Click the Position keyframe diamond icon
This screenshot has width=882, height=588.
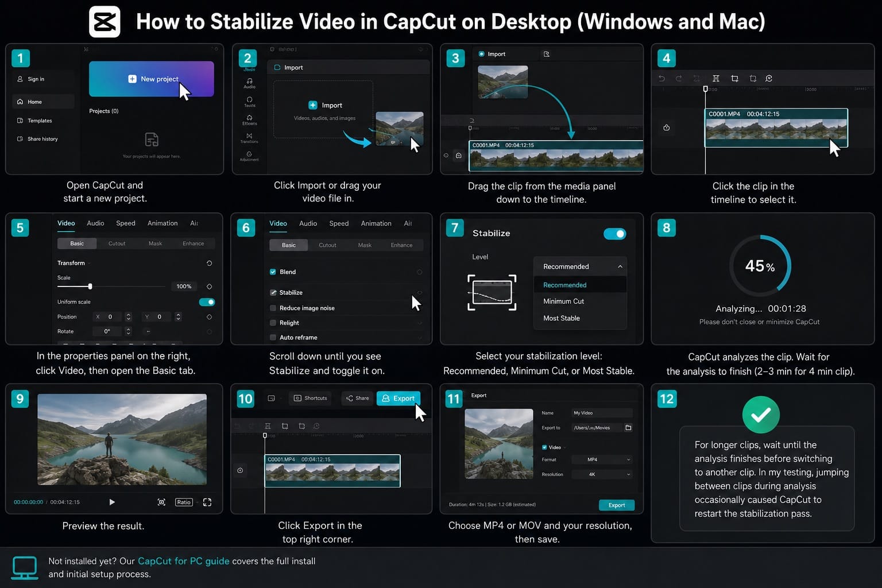[209, 317]
